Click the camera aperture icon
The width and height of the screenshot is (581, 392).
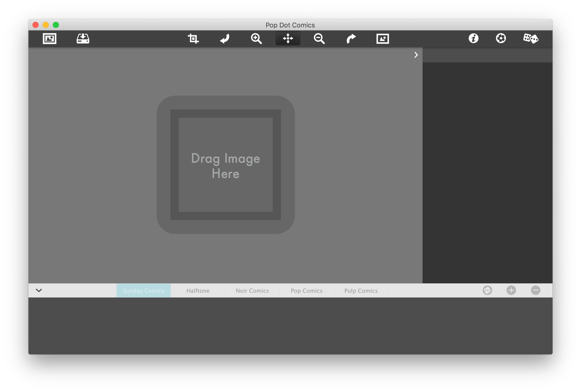point(501,39)
